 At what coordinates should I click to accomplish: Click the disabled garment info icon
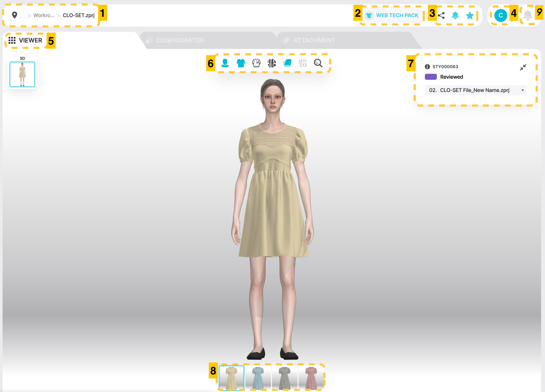point(303,63)
